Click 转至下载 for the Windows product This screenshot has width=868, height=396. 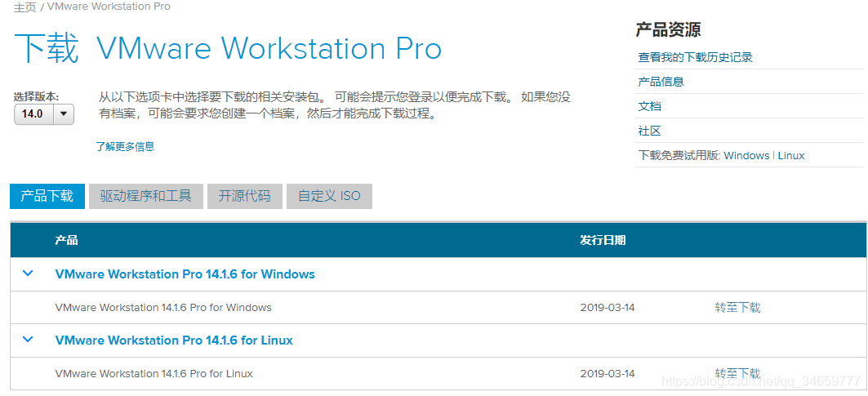pyautogui.click(x=738, y=307)
